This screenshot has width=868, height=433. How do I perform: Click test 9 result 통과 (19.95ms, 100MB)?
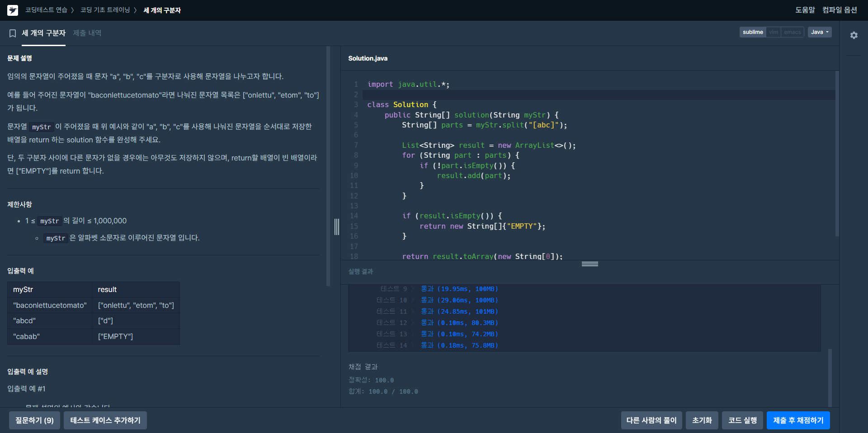click(x=459, y=289)
